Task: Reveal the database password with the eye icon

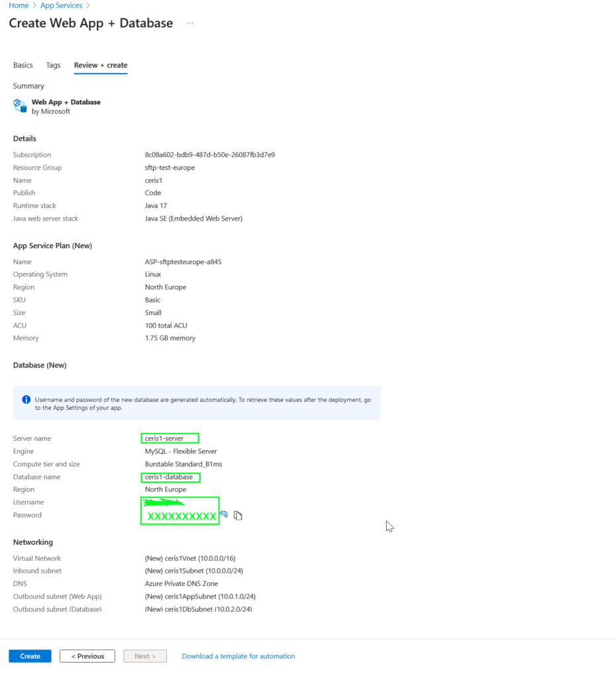Action: tap(224, 514)
